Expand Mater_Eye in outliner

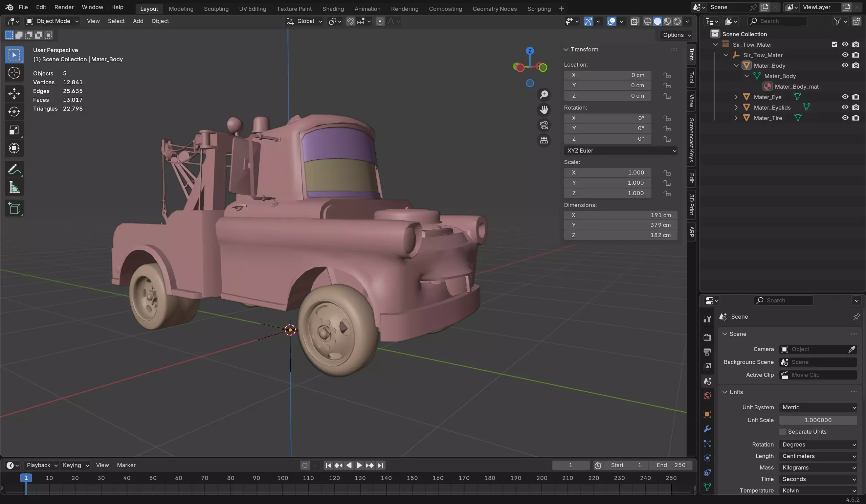click(x=736, y=97)
